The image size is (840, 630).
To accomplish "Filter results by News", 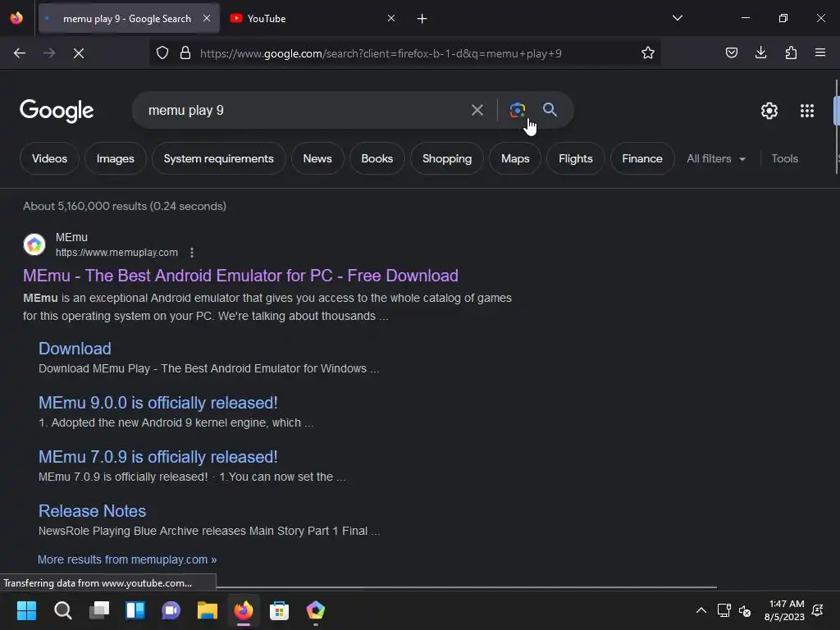I will (x=317, y=158).
